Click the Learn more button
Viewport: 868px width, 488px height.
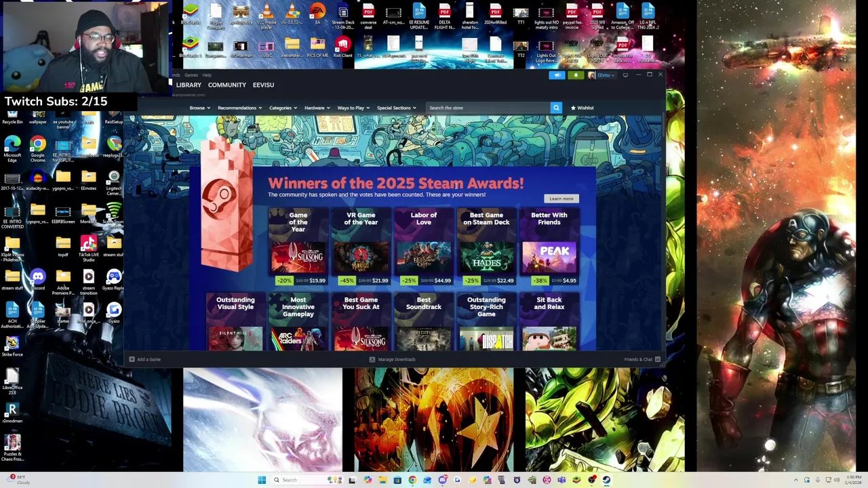pyautogui.click(x=561, y=199)
